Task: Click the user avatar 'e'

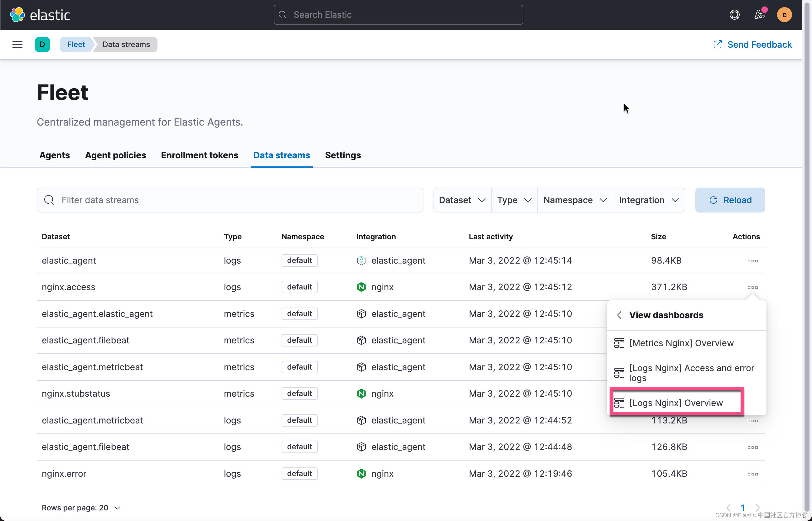Action: (784, 15)
